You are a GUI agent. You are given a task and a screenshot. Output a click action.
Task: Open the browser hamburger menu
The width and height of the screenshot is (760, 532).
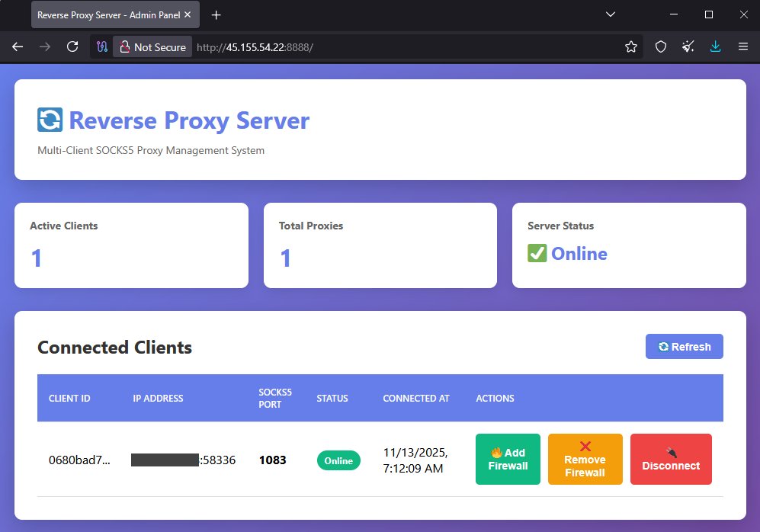tap(743, 47)
